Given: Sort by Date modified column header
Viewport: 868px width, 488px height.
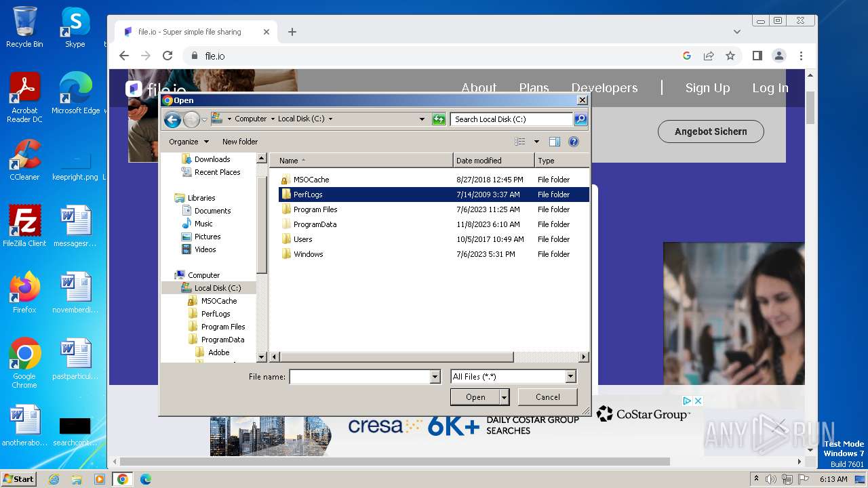Looking at the screenshot, I should coord(493,161).
